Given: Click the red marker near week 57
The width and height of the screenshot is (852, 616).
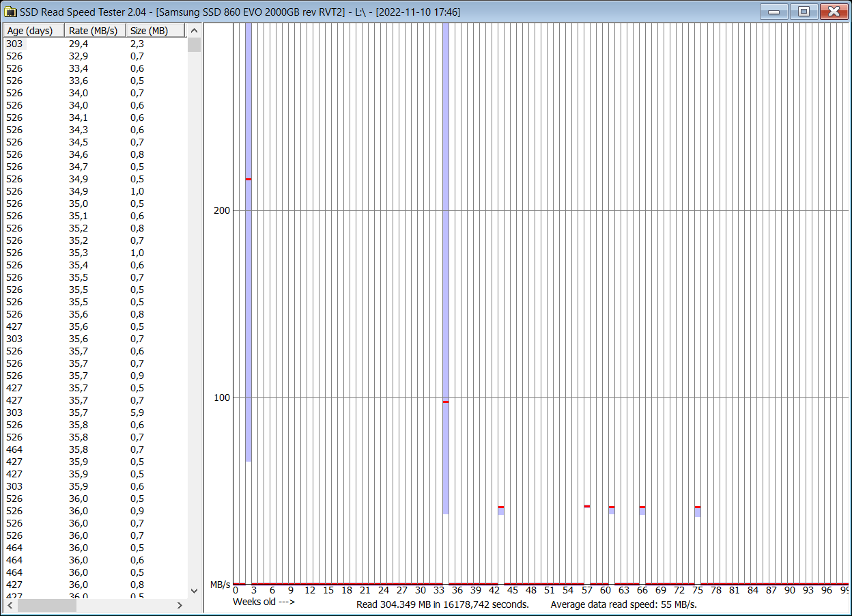Looking at the screenshot, I should 587,506.
